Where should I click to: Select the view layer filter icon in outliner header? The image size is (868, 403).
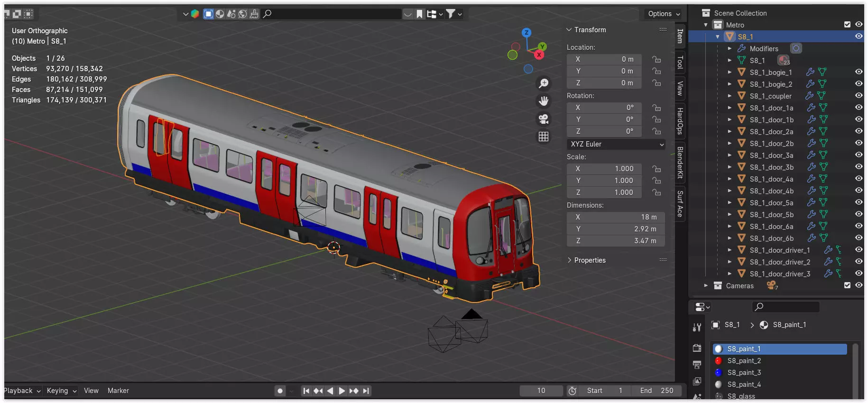208,14
